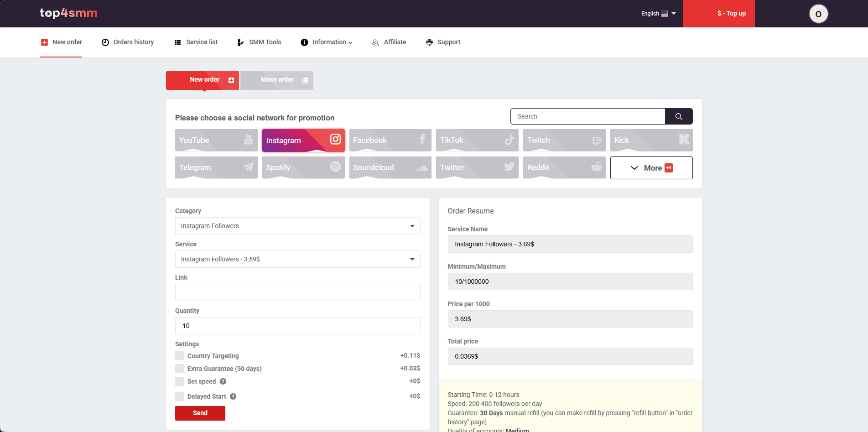Select the Telegram network tile
This screenshot has height=432, width=868.
216,167
